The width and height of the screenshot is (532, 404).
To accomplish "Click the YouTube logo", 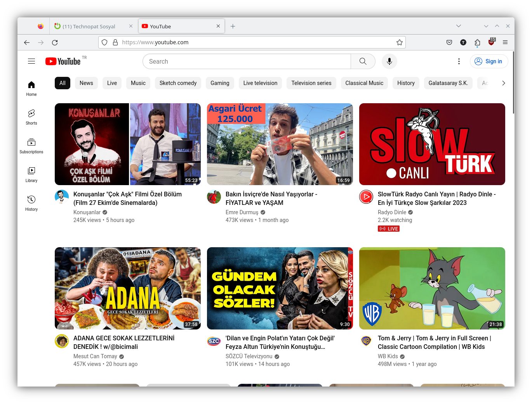I will (63, 61).
